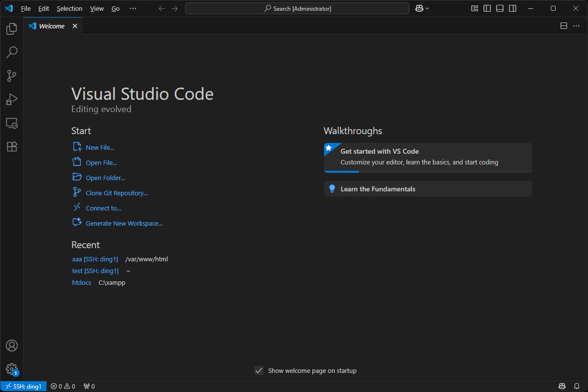Open Extensions view
The image size is (588, 392).
12,146
